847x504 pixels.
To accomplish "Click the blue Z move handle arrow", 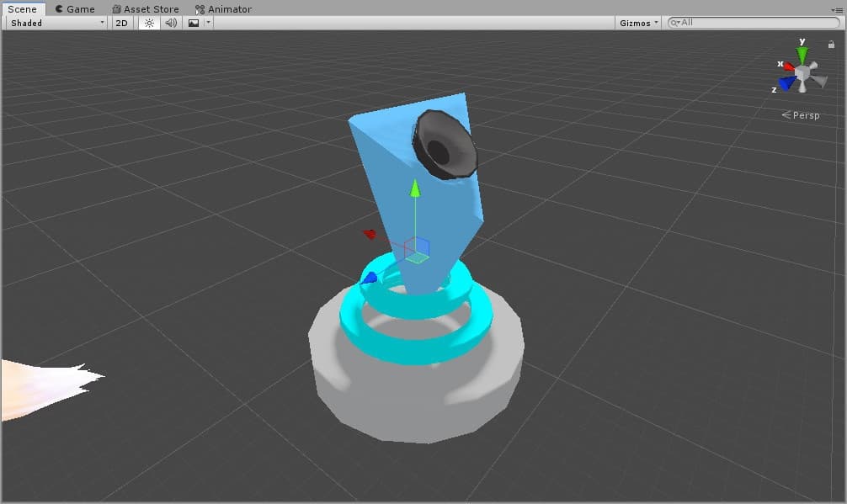I will 369,278.
